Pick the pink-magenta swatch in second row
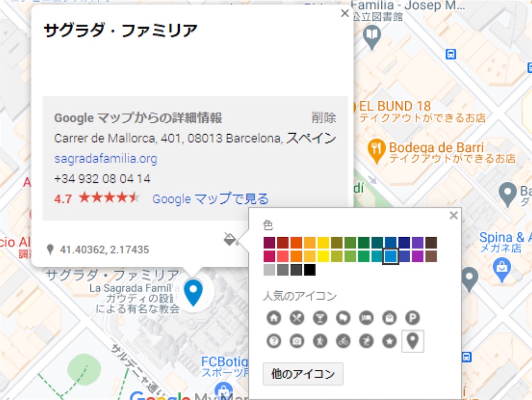532x400 pixels. point(270,256)
